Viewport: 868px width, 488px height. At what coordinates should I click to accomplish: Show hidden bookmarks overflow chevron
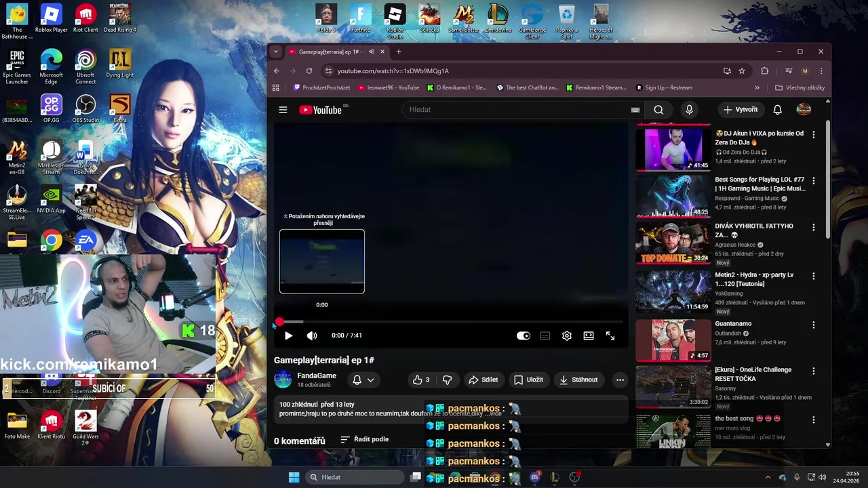click(757, 87)
